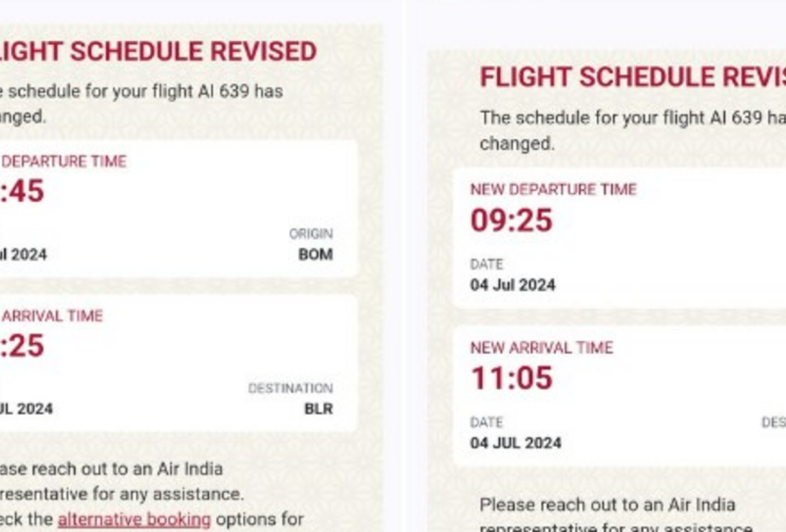Click the right card's flight AI 639 notice text
This screenshot has width=786, height=532.
tap(632, 130)
